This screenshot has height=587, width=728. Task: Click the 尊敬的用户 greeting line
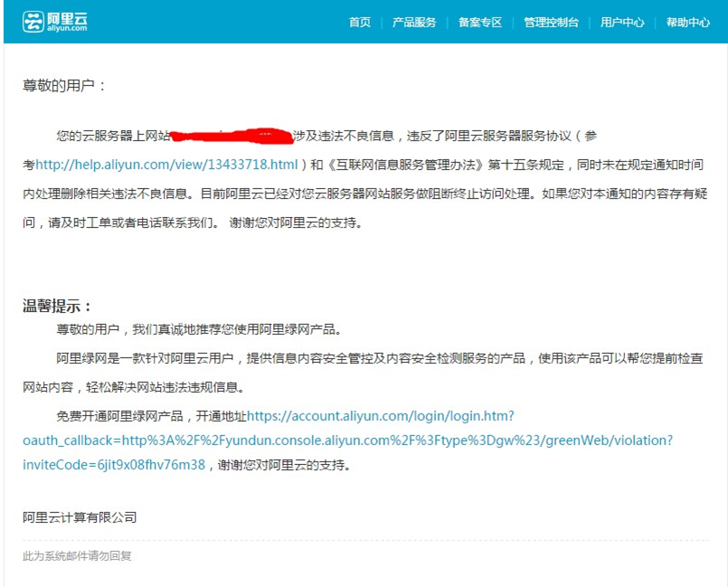(64, 86)
